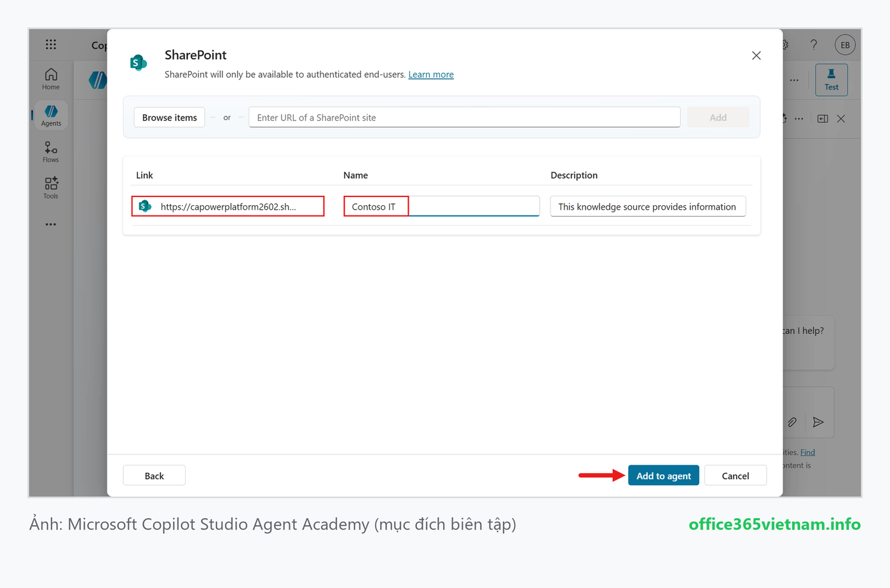Close the test chat pane
Viewport: 890px width, 588px height.
click(841, 119)
